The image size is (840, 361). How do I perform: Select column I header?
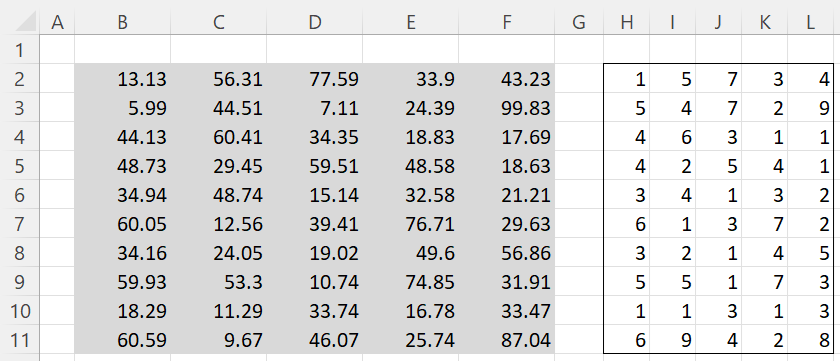[x=672, y=22]
